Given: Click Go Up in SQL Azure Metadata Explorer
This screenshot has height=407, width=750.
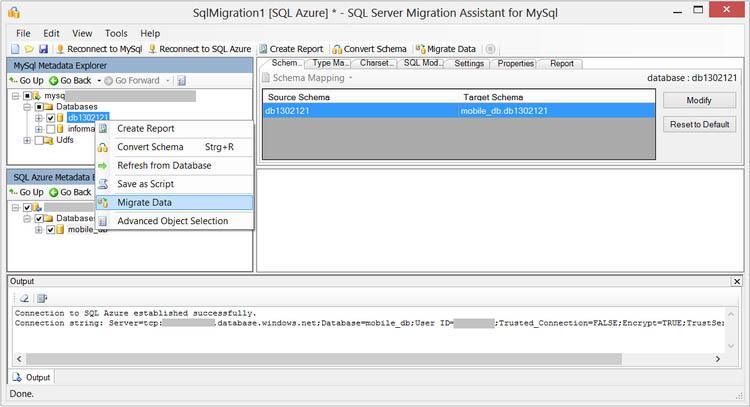Looking at the screenshot, I should click(x=27, y=192).
